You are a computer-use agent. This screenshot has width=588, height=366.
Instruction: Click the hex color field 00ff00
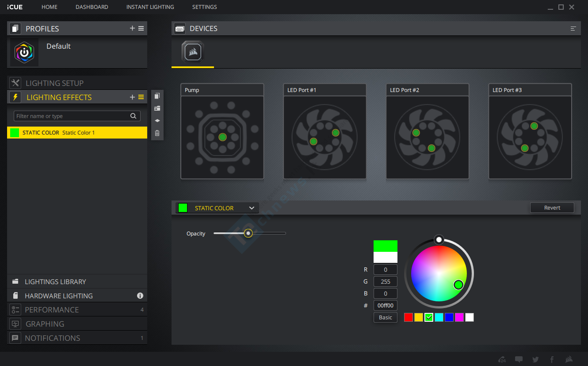[x=386, y=305]
